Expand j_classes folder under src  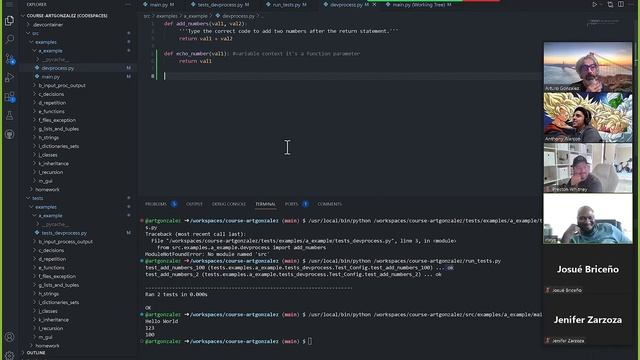coord(48,155)
